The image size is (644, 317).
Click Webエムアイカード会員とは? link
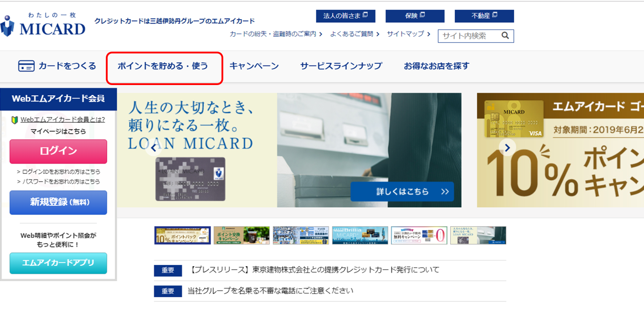(x=63, y=120)
